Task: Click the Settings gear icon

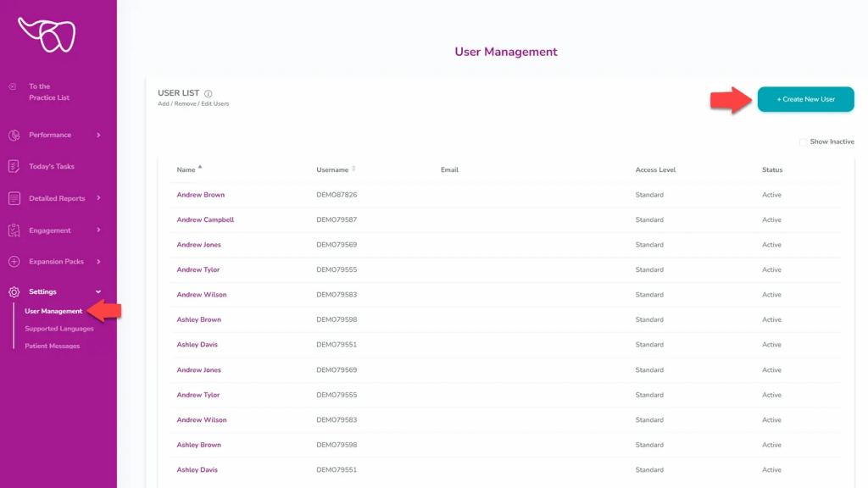Action: pyautogui.click(x=12, y=291)
